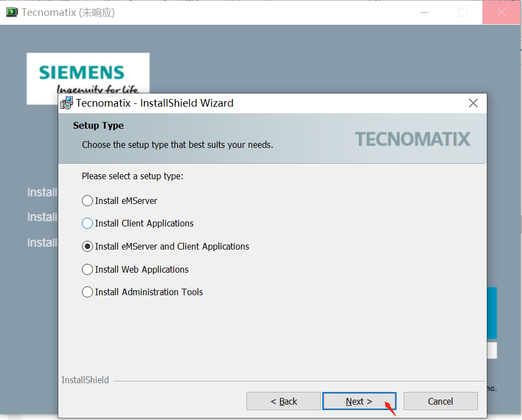Cancel the InstallShield Wizard
This screenshot has width=522, height=420.
point(441,401)
